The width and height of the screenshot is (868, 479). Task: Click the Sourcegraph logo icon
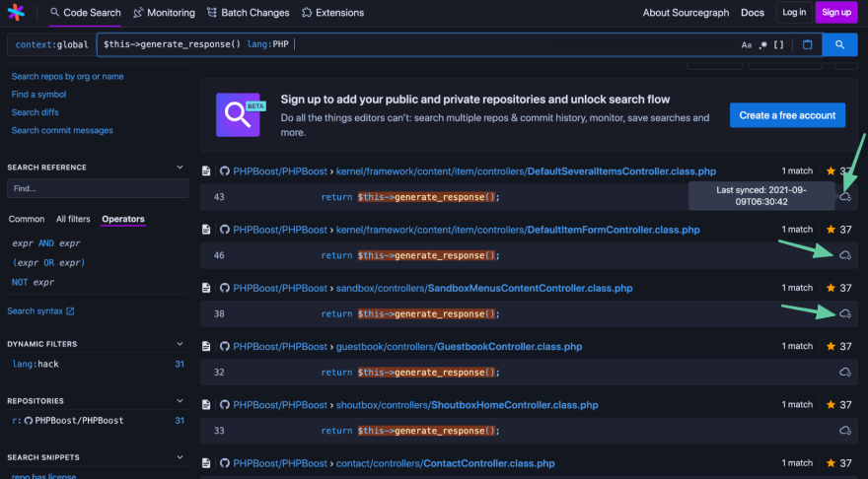tap(16, 12)
